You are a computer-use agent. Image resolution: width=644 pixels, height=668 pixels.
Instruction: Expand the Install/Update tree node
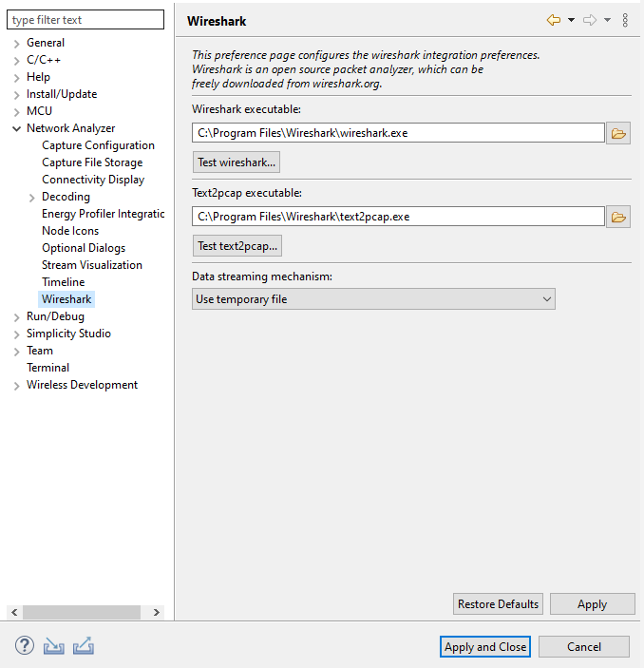(16, 95)
